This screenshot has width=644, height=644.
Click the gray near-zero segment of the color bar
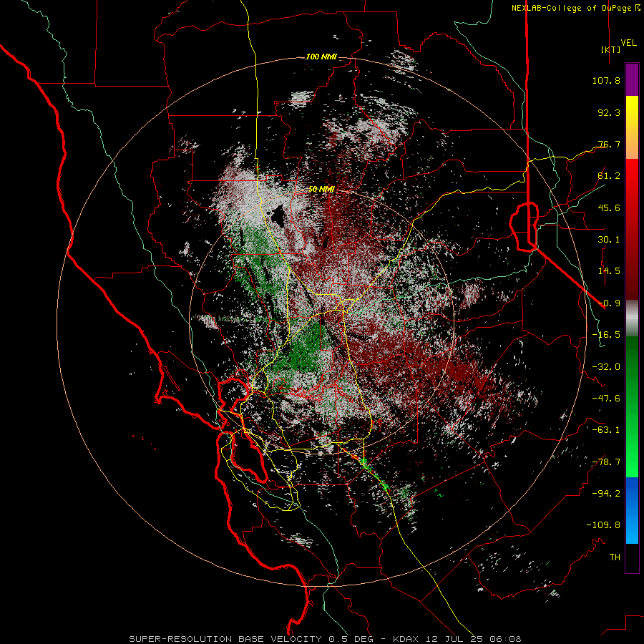tap(632, 318)
